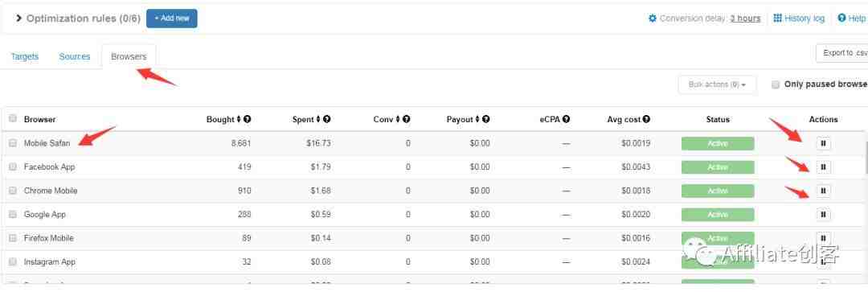The width and height of the screenshot is (868, 292).
Task: Open the Bulk actions dropdown
Action: pyautogui.click(x=717, y=84)
